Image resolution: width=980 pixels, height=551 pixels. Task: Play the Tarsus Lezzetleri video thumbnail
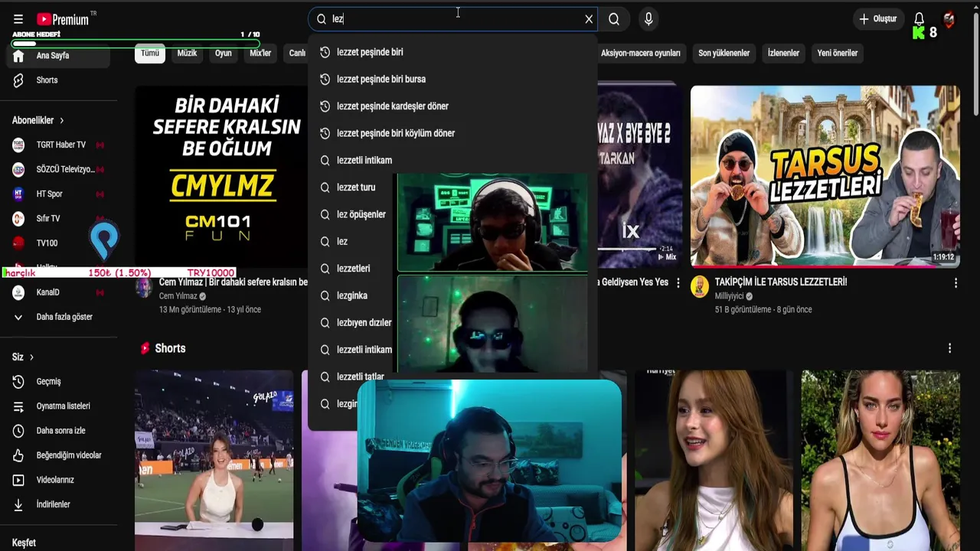point(825,176)
